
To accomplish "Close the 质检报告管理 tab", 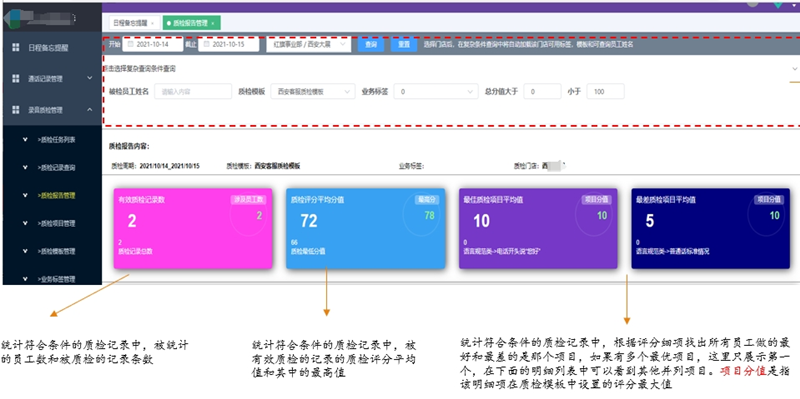I will (x=212, y=23).
